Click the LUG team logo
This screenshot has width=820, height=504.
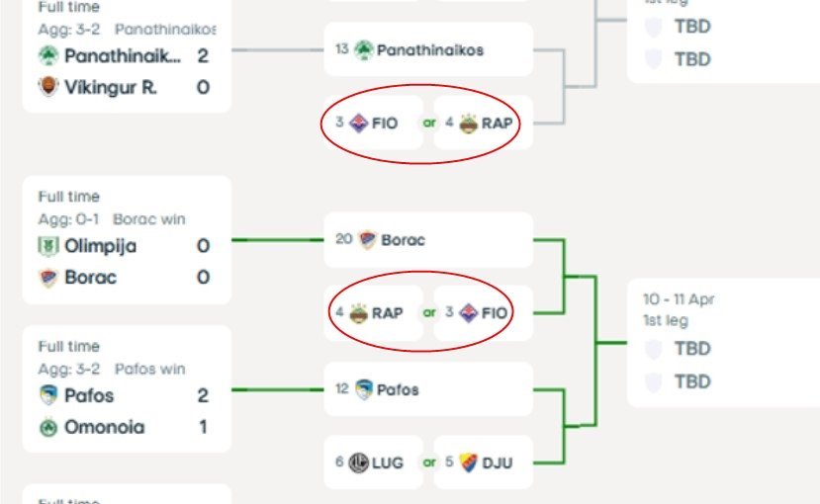click(x=359, y=462)
